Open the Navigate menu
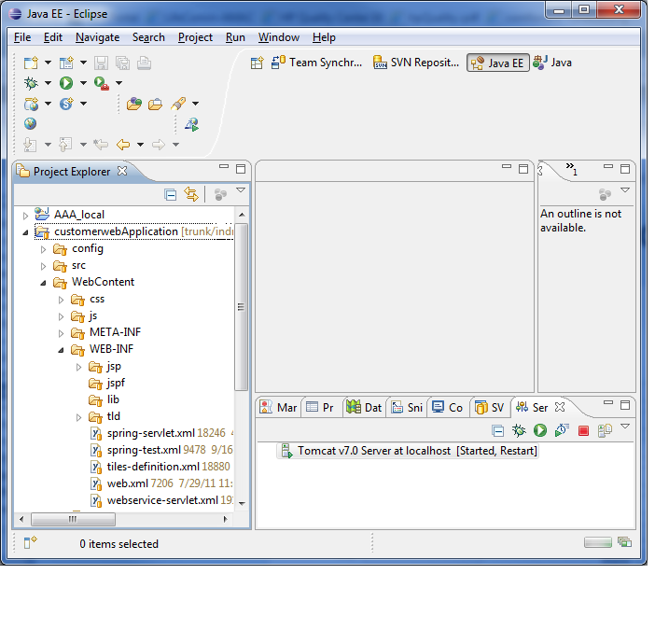 tap(97, 37)
